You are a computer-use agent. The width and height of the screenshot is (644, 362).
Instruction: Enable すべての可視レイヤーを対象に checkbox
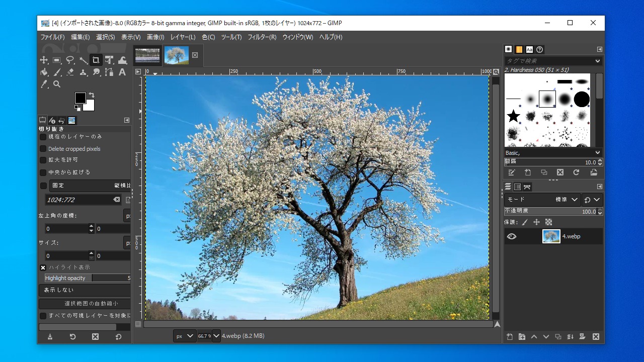tap(43, 316)
